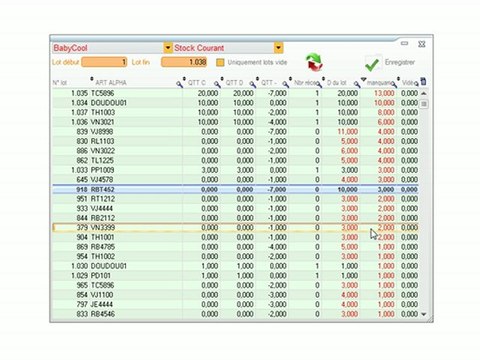Click the 'Lot fin' label
Image resolution: width=480 pixels, height=360 pixels.
pos(141,62)
